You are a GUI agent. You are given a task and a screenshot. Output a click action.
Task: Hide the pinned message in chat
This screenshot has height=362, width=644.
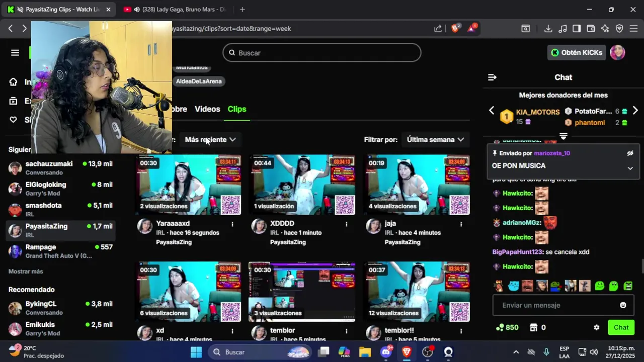pos(630,153)
